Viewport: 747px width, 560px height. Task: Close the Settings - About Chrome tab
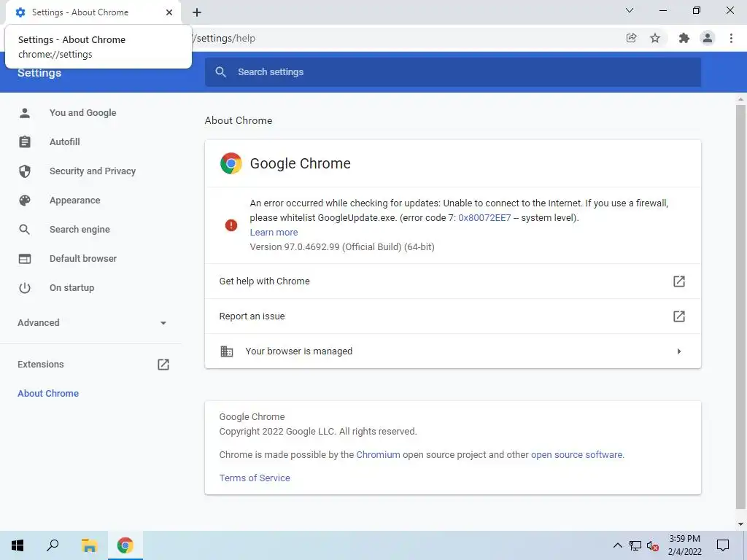click(x=169, y=12)
